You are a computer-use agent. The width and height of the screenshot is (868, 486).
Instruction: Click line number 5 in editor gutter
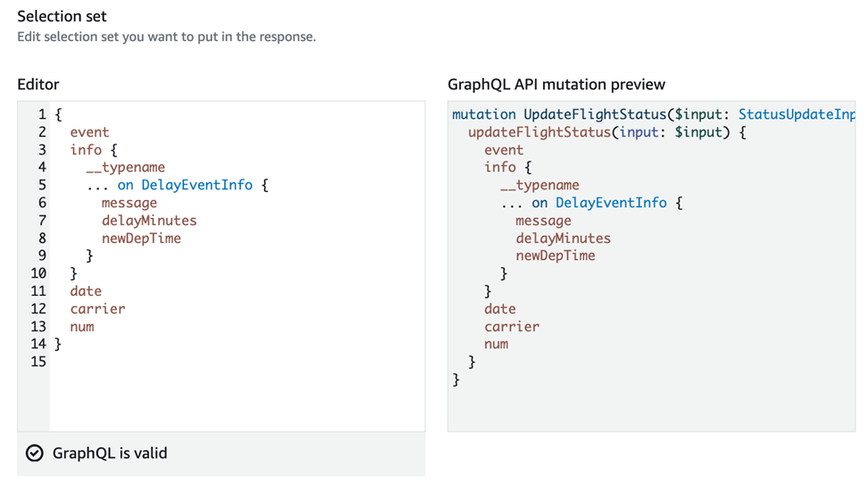(x=41, y=185)
